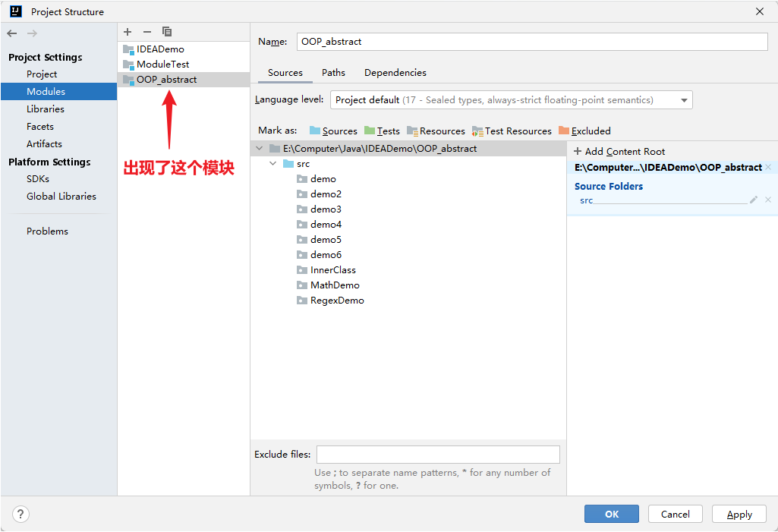Open Global Libraries platform settings
This screenshot has width=778, height=532.
tap(61, 196)
